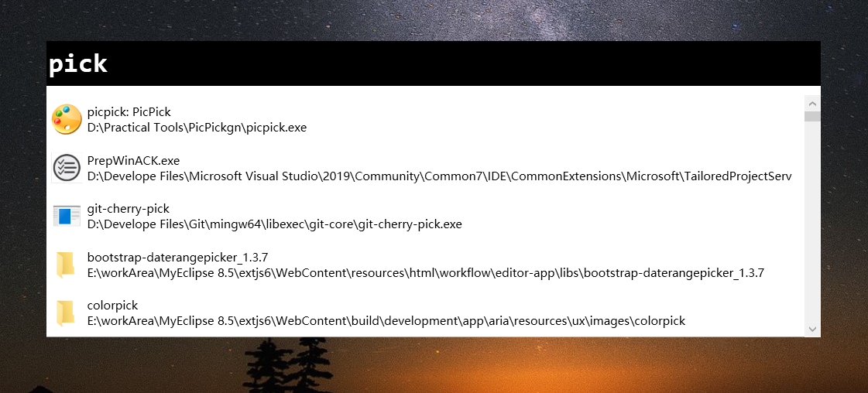
Task: Click the results scrollbar thumb
Action: point(812,116)
